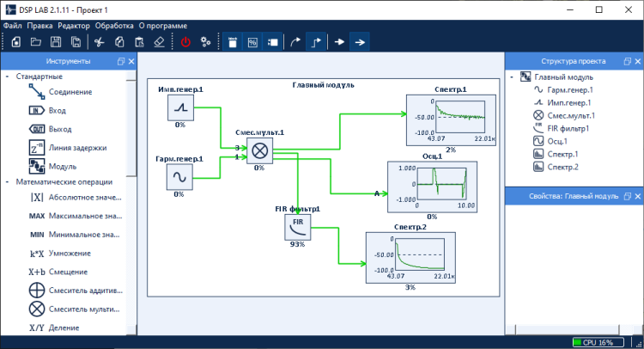
Task: Click the save project floppy icon
Action: [x=55, y=41]
